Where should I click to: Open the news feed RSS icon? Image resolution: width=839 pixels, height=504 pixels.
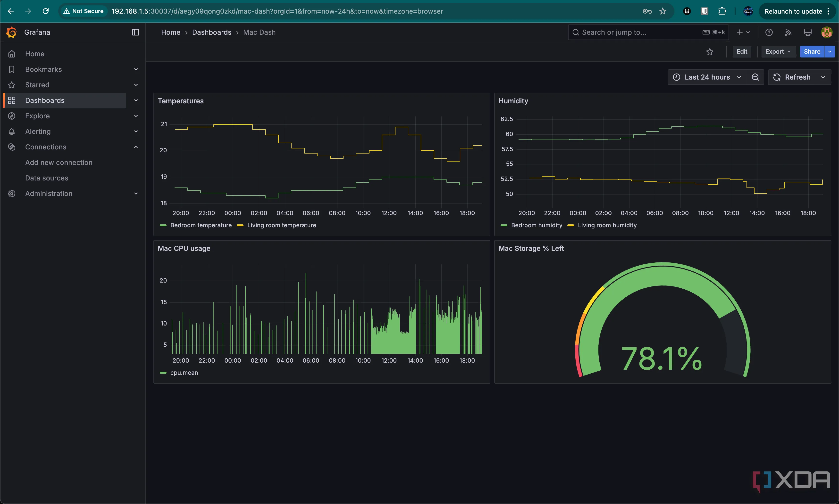(788, 32)
